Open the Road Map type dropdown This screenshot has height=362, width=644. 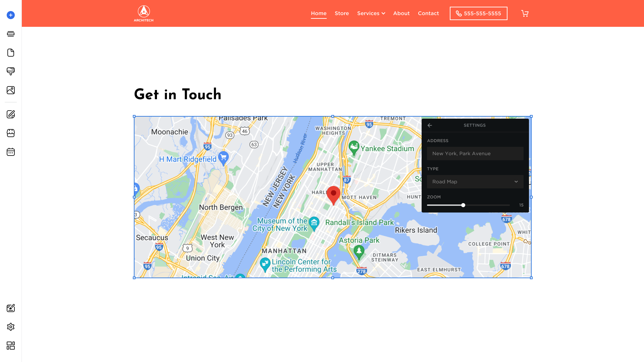475,182
